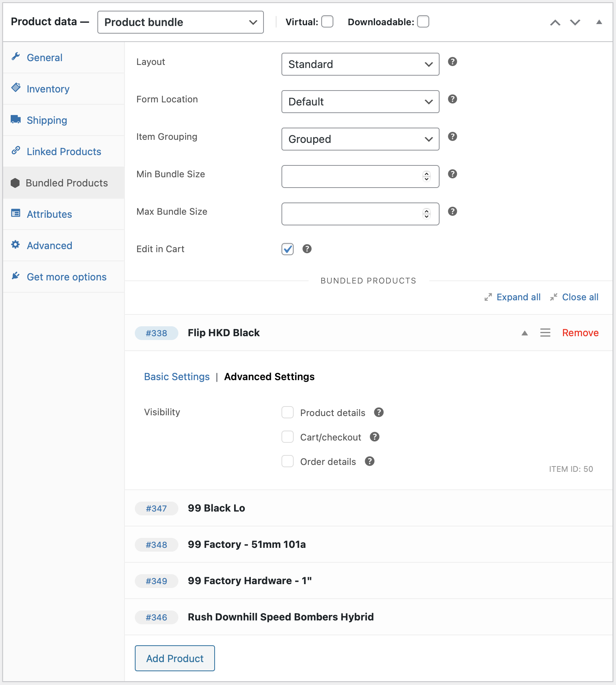The width and height of the screenshot is (616, 685).
Task: Open the Item Grouping dropdown
Action: pyautogui.click(x=360, y=139)
